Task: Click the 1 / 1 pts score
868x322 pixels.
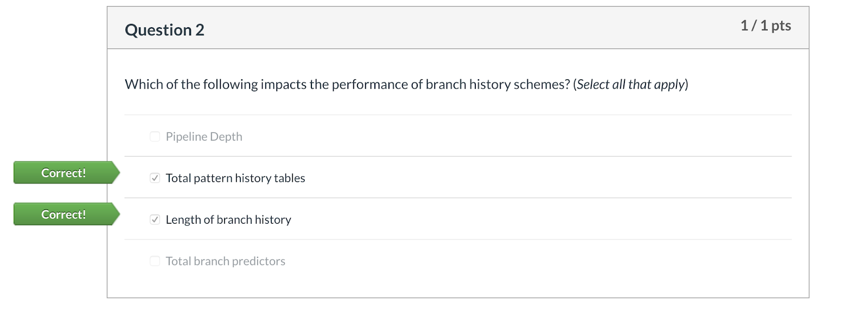Action: tap(765, 26)
